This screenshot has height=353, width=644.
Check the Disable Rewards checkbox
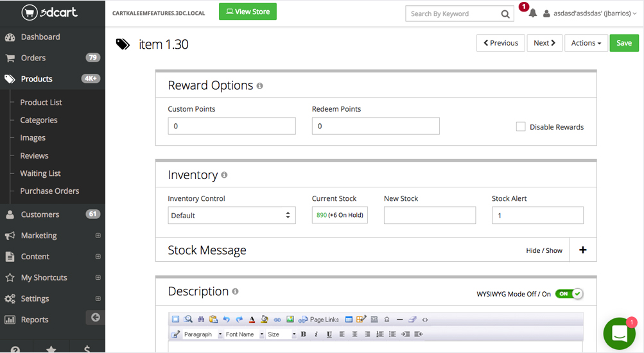521,127
